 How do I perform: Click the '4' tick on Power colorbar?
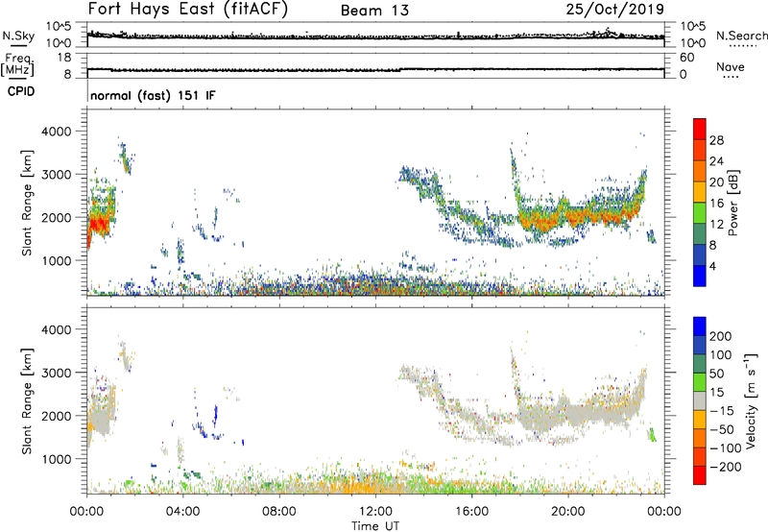tap(712, 266)
